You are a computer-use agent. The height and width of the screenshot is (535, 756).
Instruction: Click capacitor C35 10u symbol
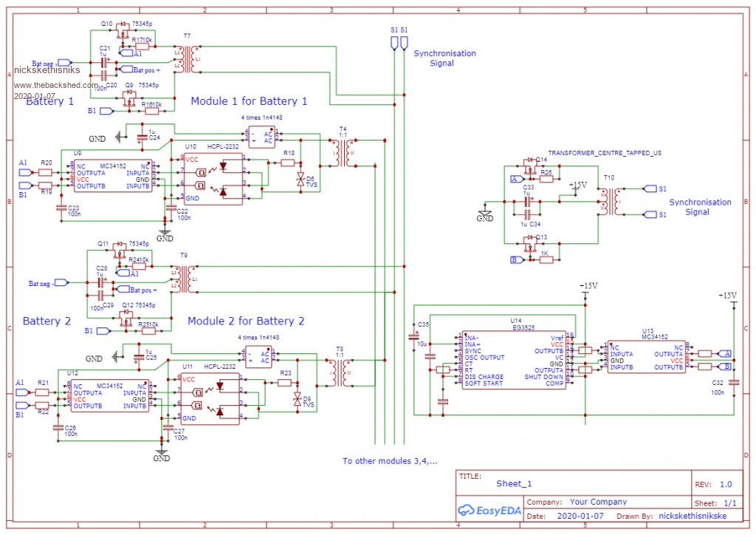click(413, 337)
